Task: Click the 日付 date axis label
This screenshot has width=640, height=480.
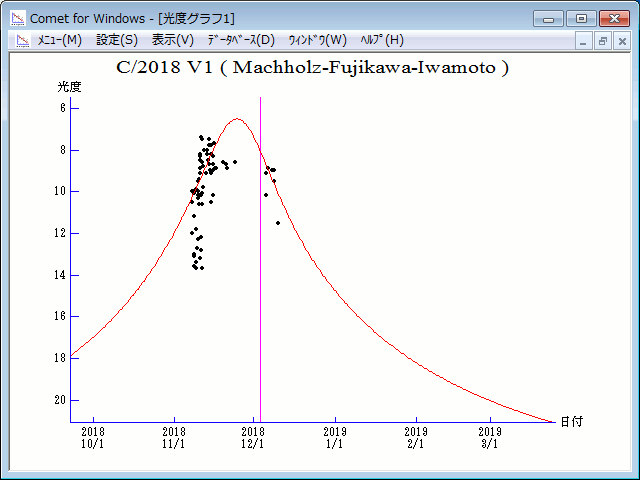Action: coord(571,421)
